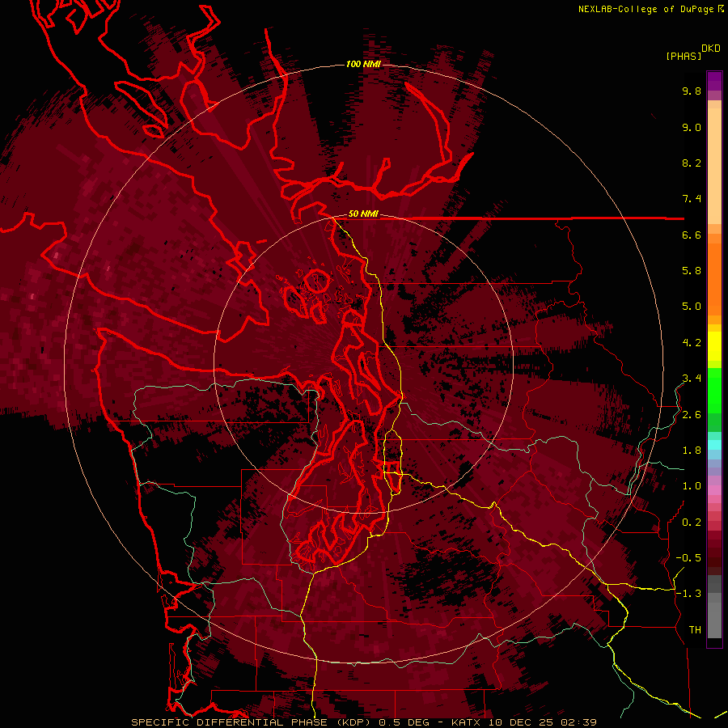Click the 6.6 legend value
The height and width of the screenshot is (728, 728).
click(x=692, y=235)
